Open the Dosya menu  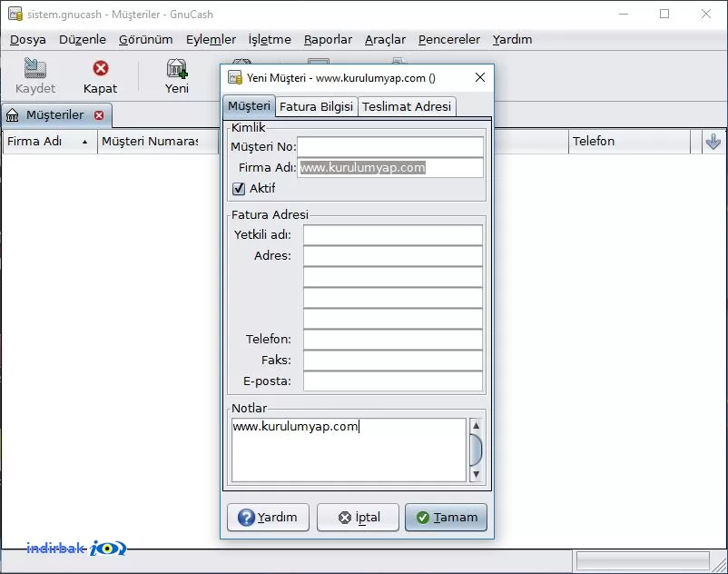tap(28, 40)
